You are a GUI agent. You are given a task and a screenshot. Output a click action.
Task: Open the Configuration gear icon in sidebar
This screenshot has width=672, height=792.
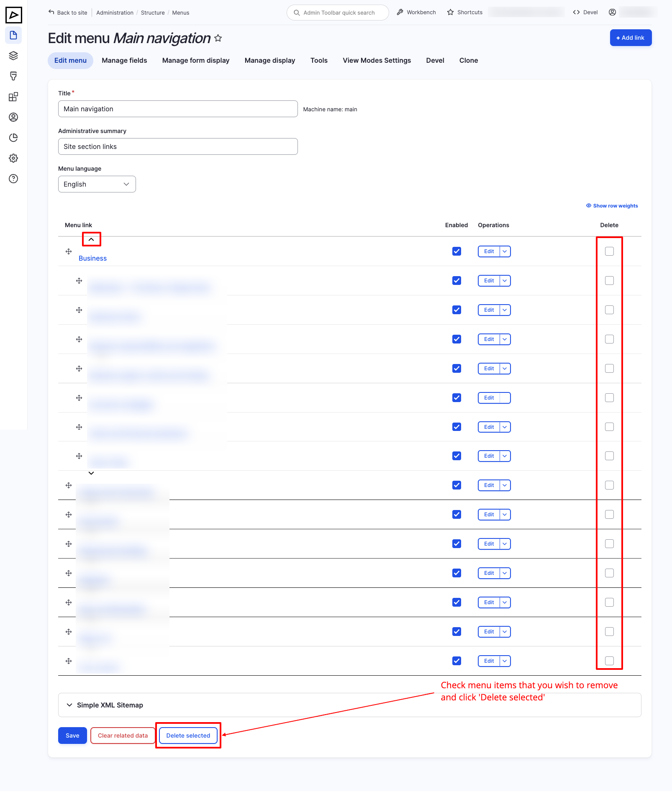[13, 158]
